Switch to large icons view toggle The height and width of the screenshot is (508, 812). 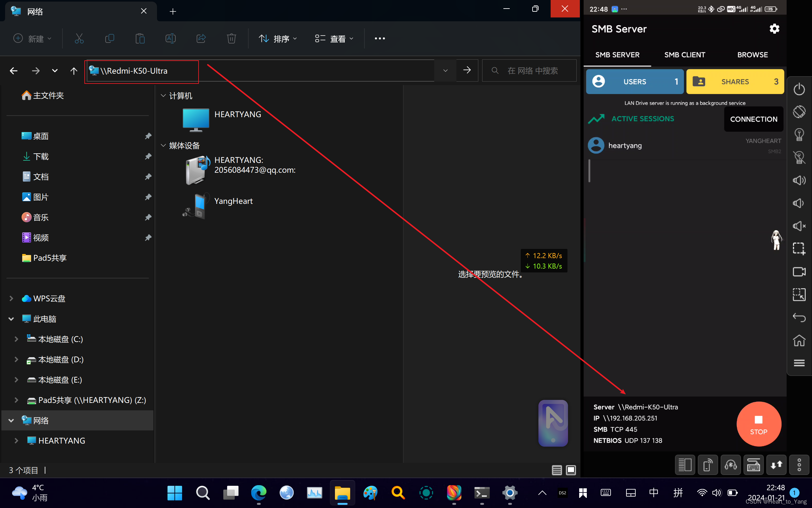point(571,470)
